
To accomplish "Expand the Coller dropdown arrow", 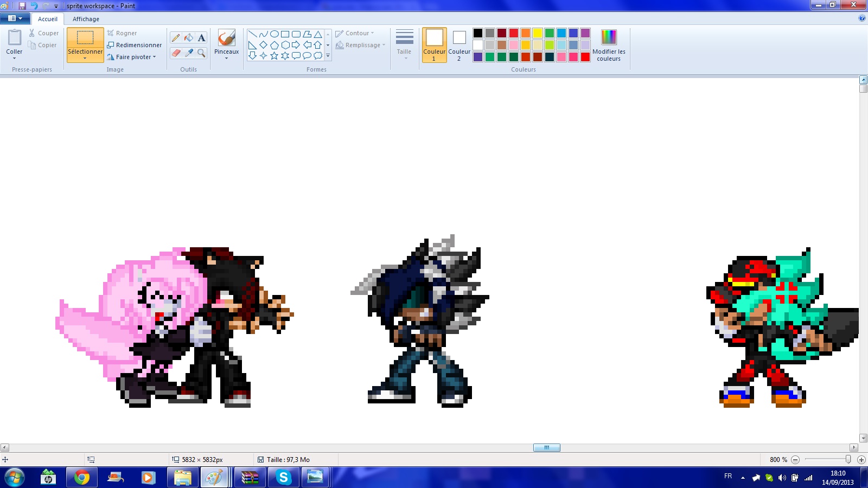I will pos(14,58).
